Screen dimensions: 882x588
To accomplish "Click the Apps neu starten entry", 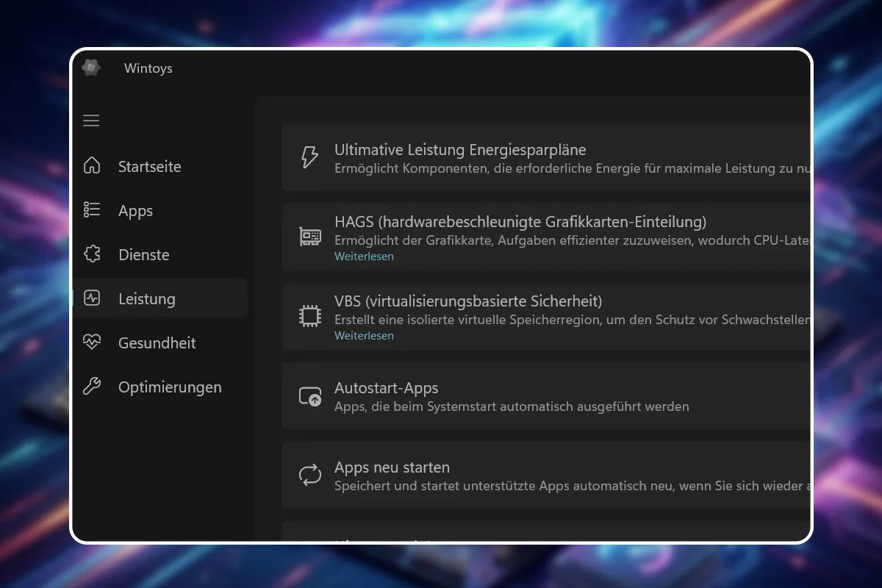I will 514,475.
